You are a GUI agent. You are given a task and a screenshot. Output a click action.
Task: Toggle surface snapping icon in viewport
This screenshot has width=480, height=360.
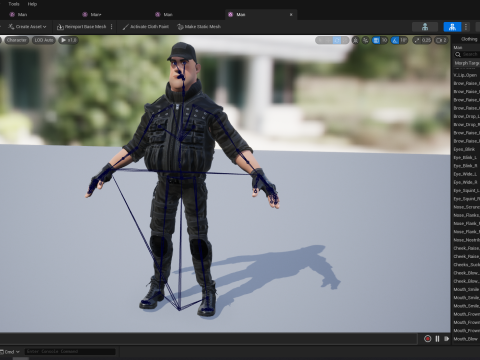[366, 40]
